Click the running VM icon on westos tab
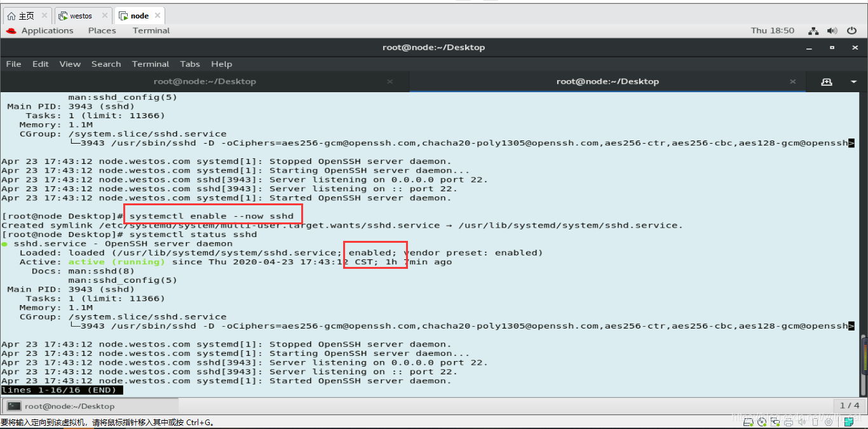The height and width of the screenshot is (429, 868). [x=64, y=16]
